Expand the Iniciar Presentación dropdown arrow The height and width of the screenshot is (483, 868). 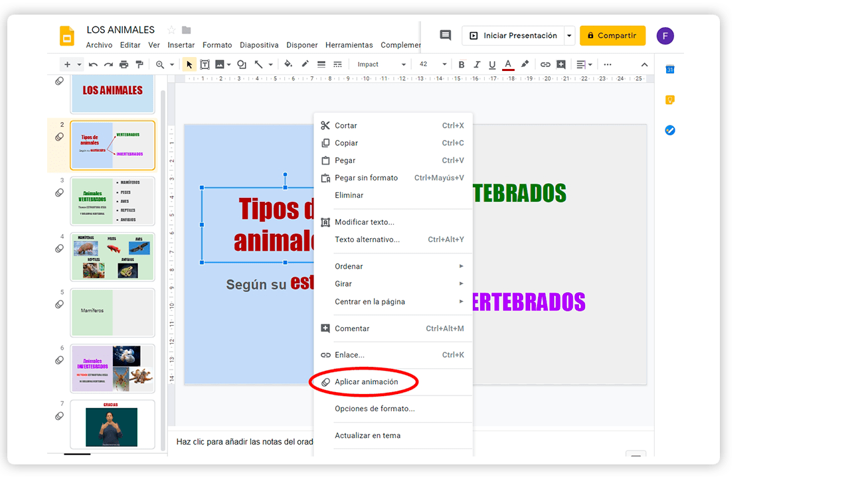569,36
